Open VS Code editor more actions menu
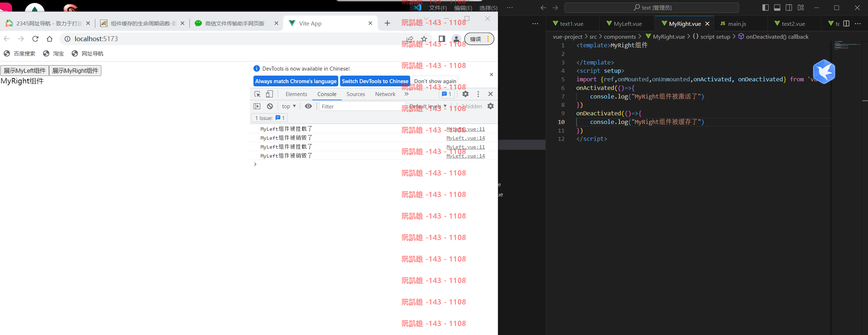868x335 pixels. click(858, 24)
